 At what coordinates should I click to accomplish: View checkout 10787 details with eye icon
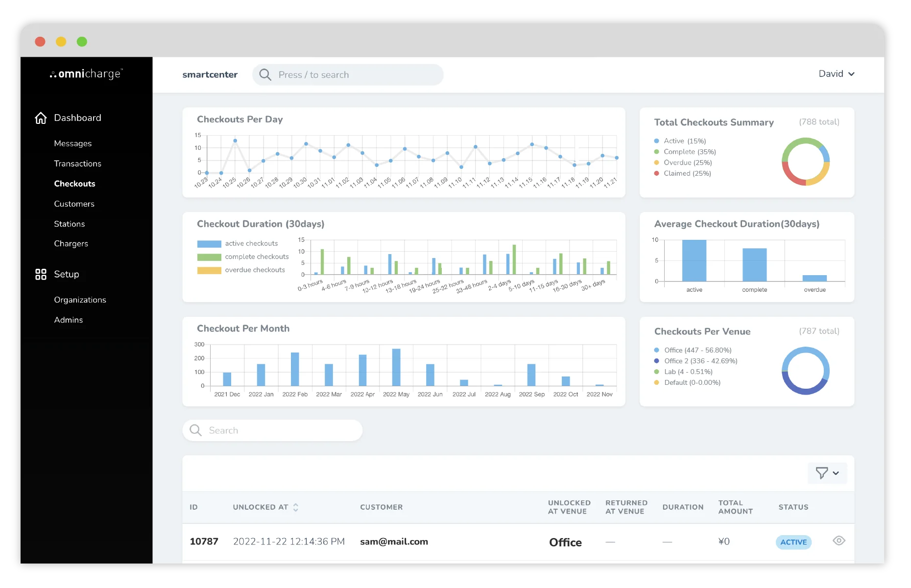[839, 541]
